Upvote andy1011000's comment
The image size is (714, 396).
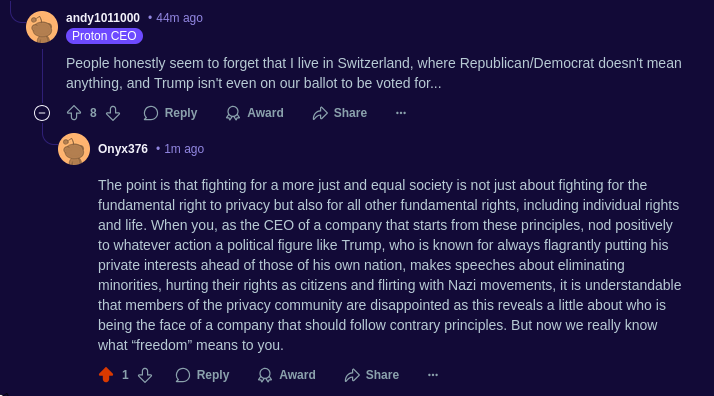tap(74, 113)
